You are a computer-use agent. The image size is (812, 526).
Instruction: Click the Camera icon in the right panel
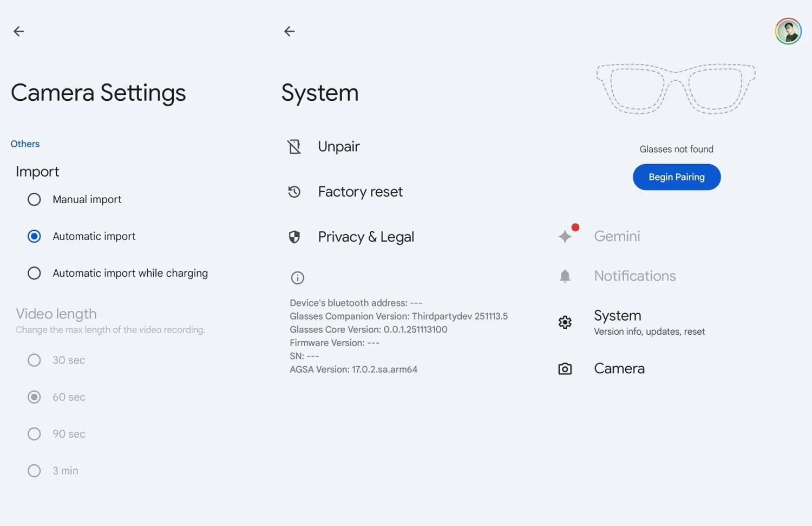click(565, 368)
